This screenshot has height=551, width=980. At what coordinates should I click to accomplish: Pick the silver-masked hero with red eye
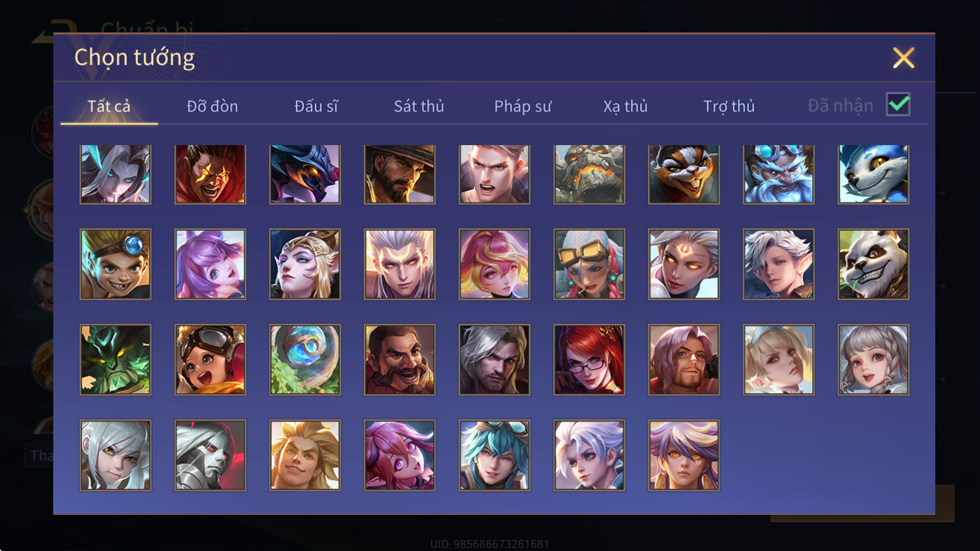[210, 455]
